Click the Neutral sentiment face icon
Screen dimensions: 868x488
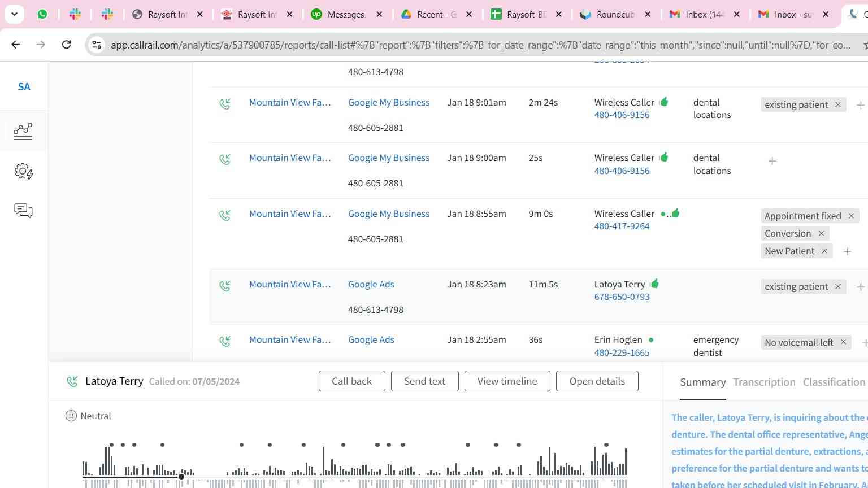pos(71,416)
